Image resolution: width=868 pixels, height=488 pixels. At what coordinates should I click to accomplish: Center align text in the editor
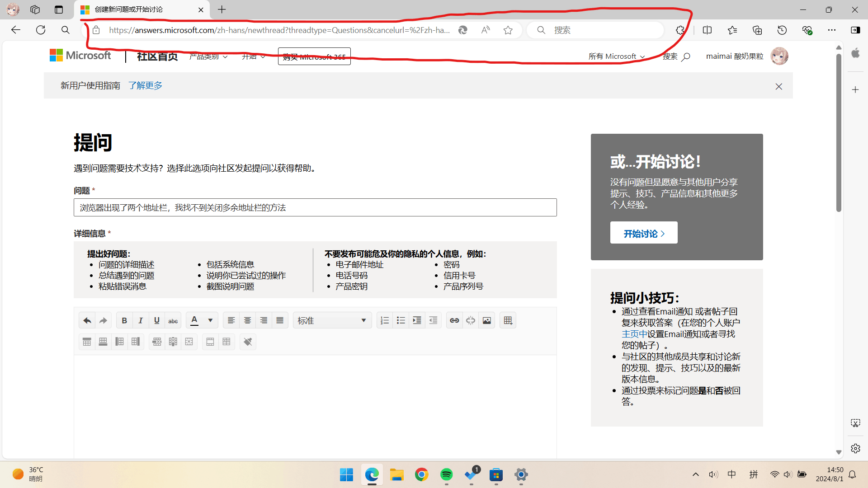click(247, 320)
